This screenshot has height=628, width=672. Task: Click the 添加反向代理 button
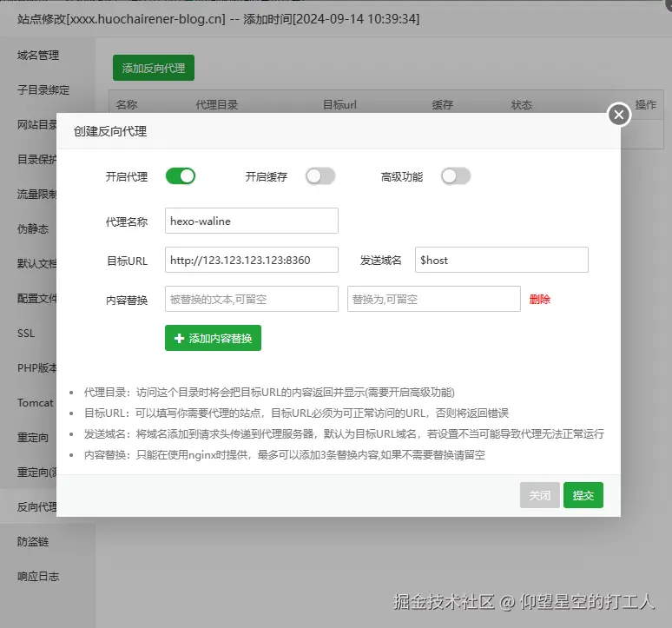(x=154, y=68)
